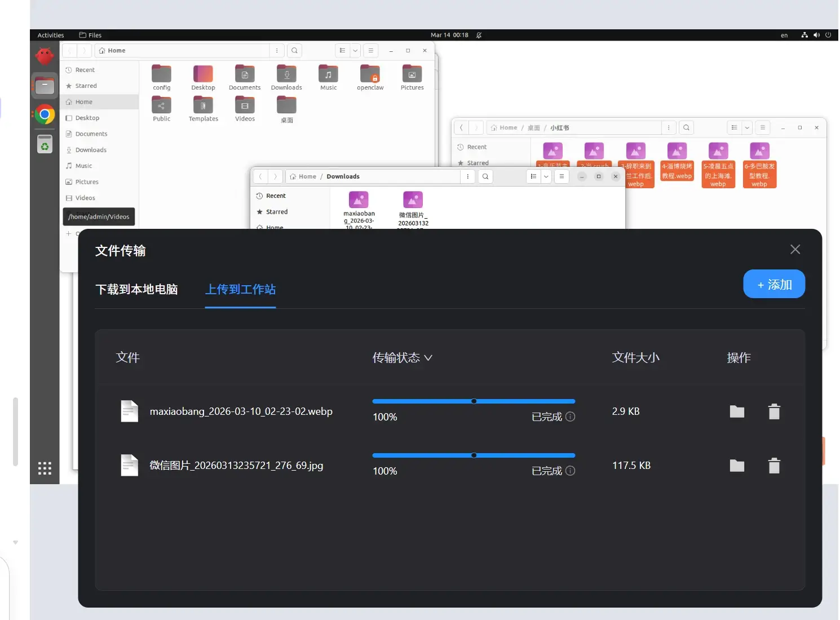Toggle list view in Downloads window

(x=533, y=176)
